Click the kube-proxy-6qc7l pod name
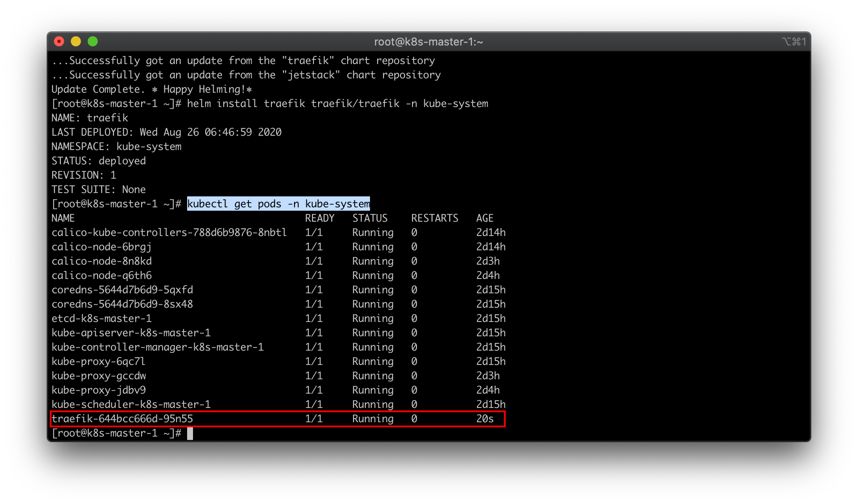Image resolution: width=858 pixels, height=504 pixels. pos(98,362)
